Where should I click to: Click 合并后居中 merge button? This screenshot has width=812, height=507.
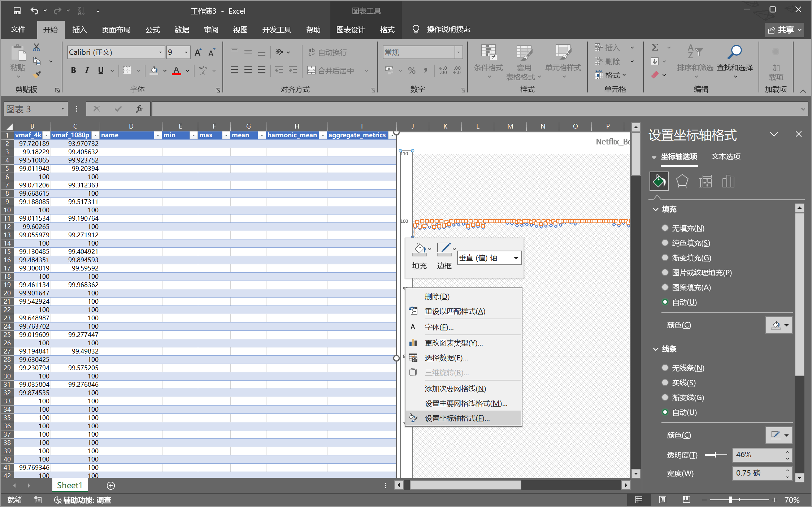(331, 70)
